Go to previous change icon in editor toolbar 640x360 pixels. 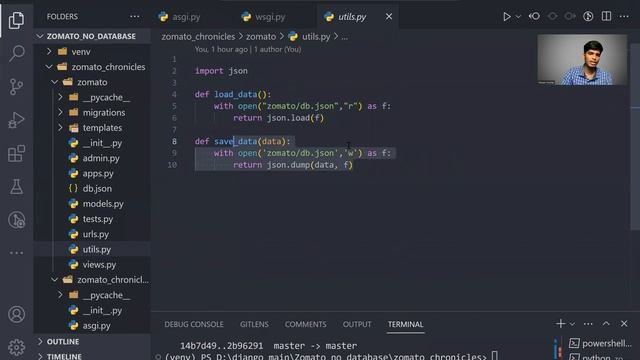click(534, 16)
